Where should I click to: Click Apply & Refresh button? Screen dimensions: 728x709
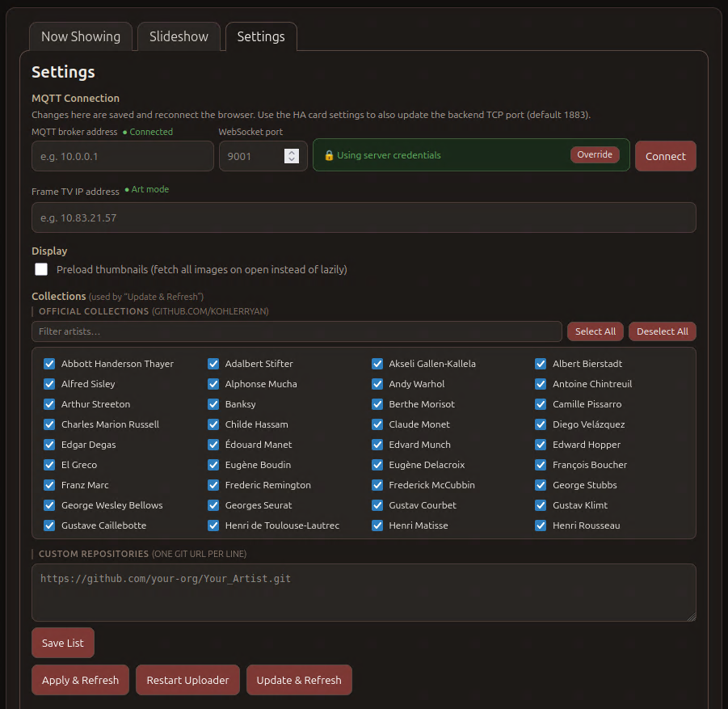pyautogui.click(x=80, y=680)
